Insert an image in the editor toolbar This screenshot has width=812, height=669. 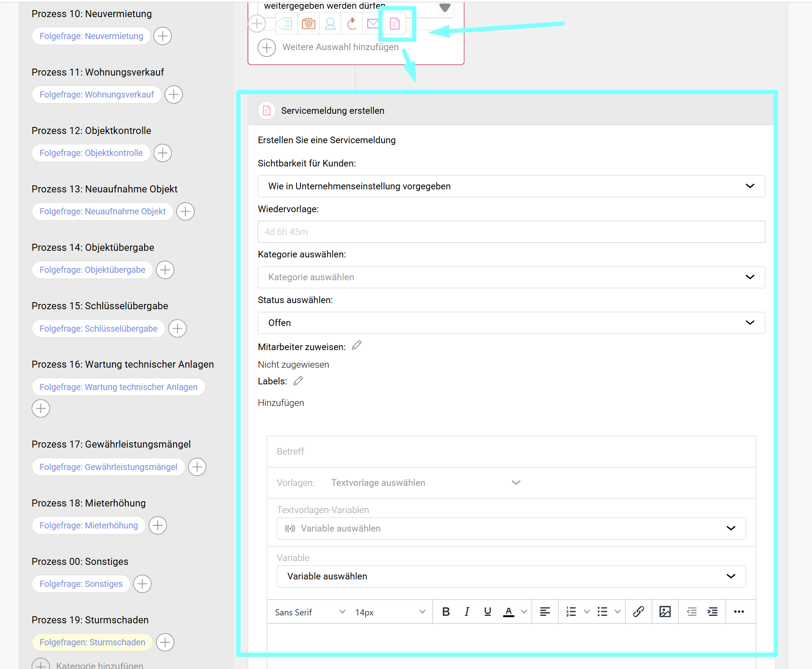665,611
